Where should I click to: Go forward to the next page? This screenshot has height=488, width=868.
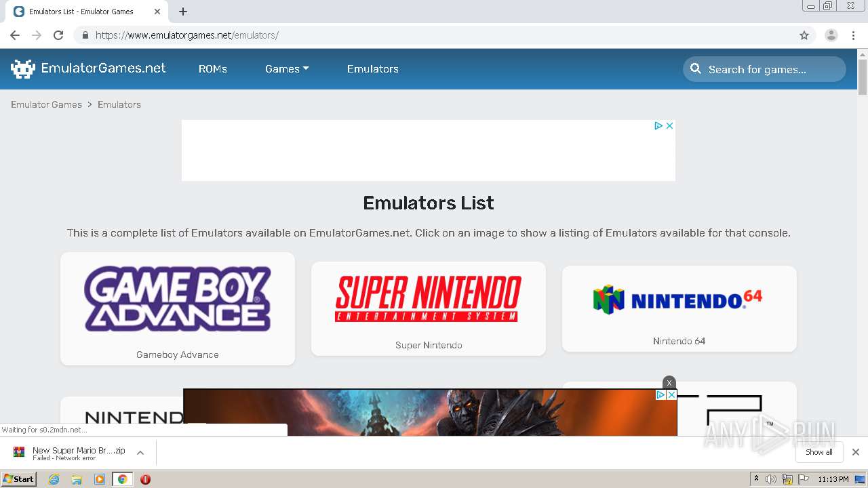click(x=37, y=35)
